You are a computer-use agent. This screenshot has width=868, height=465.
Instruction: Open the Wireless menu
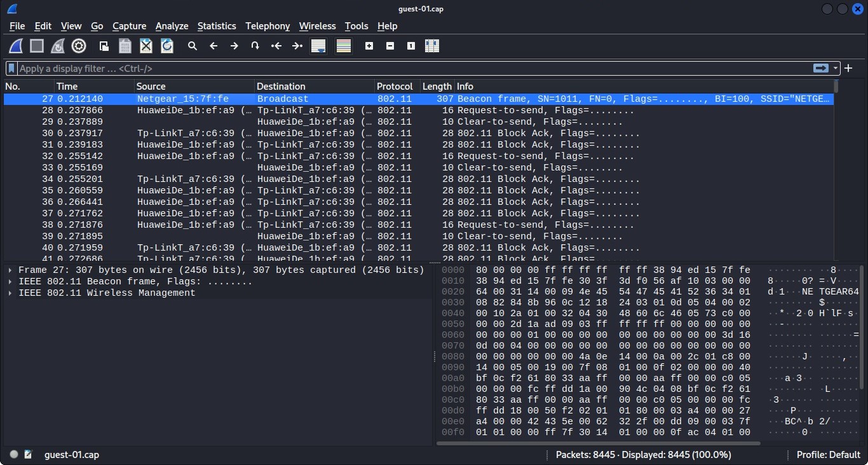[317, 26]
